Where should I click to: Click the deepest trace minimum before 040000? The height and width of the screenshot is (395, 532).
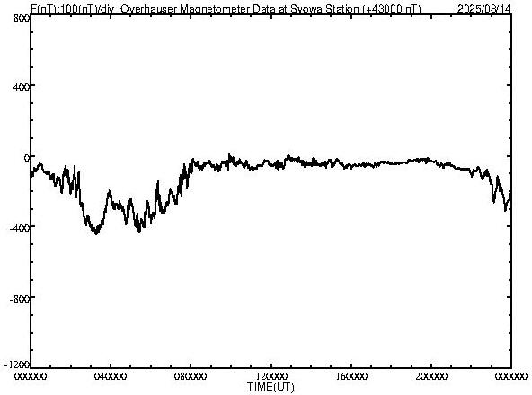[x=96, y=233]
